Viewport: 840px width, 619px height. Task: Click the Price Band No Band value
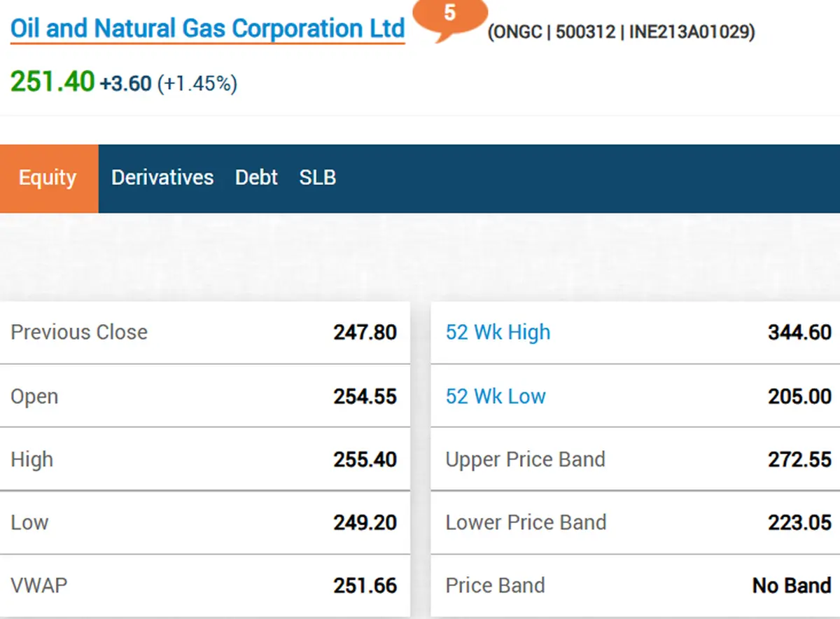792,585
